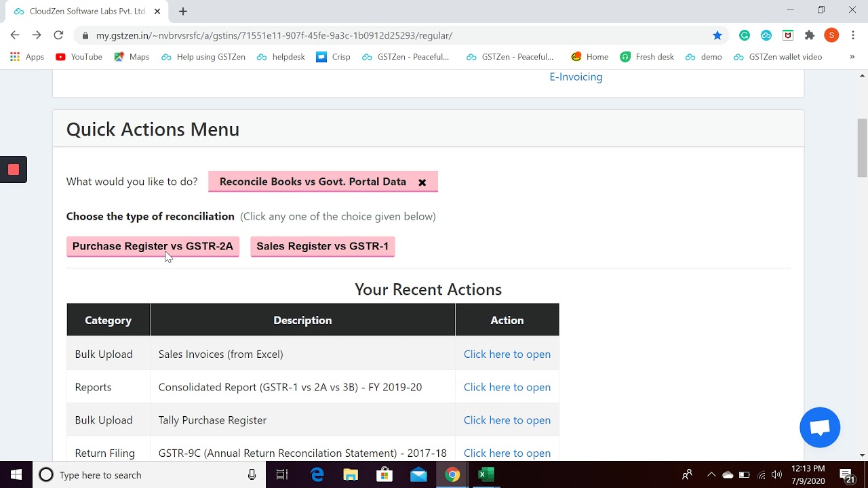Open the Tally Purchase Register action link
The image size is (868, 488).
pyautogui.click(x=507, y=420)
